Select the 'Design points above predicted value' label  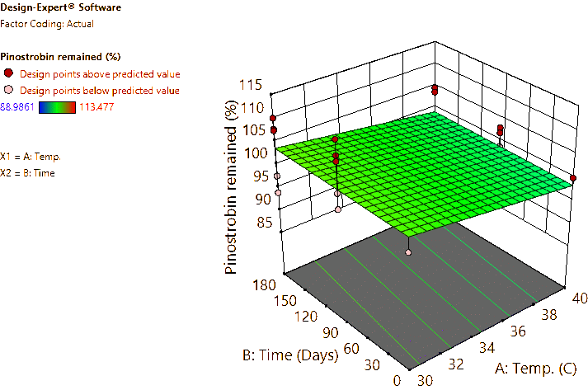click(x=100, y=73)
